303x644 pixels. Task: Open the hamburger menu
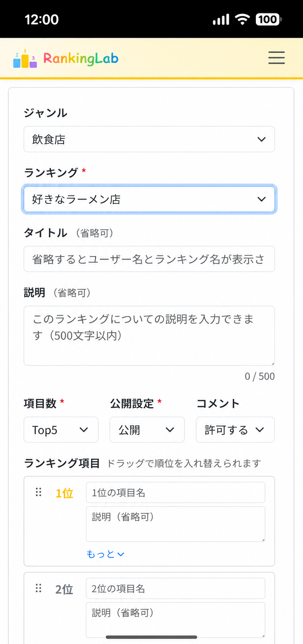(x=276, y=57)
